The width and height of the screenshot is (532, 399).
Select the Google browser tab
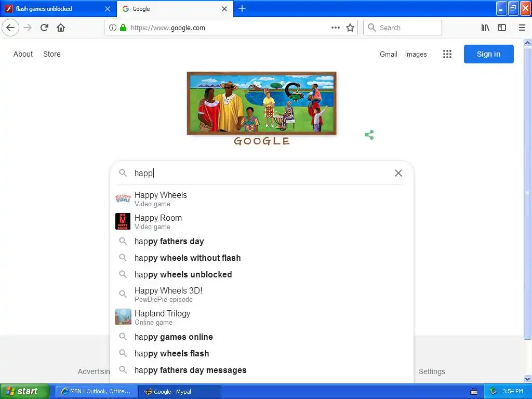coord(175,9)
